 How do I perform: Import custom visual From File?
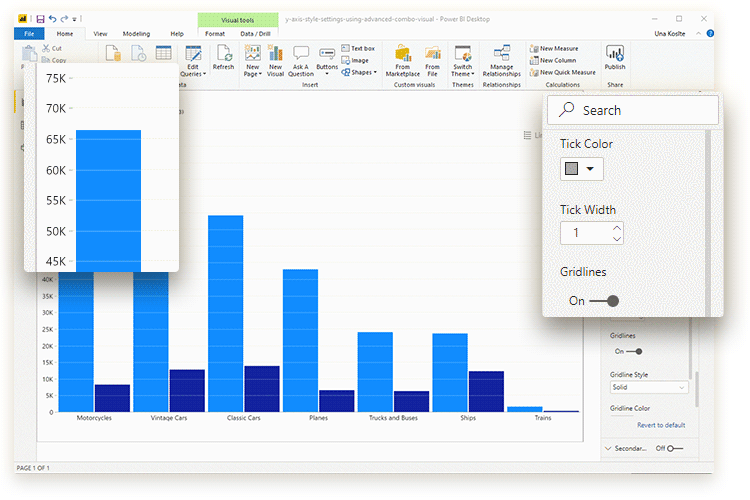click(432, 61)
